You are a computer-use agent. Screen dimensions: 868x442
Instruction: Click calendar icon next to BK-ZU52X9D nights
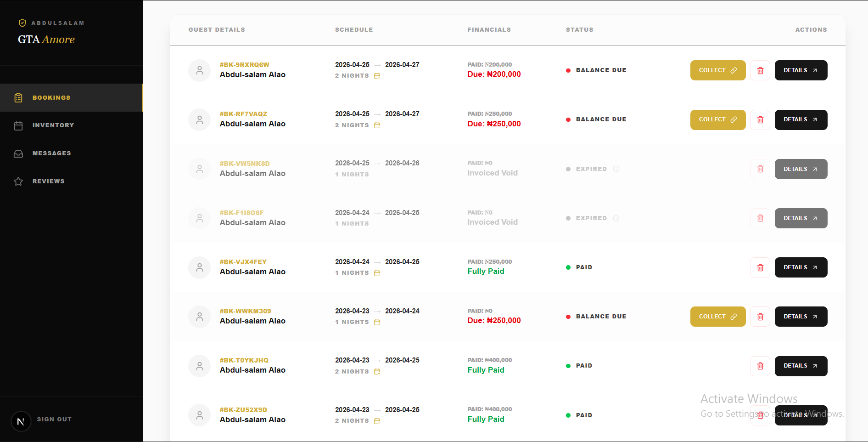pos(377,421)
